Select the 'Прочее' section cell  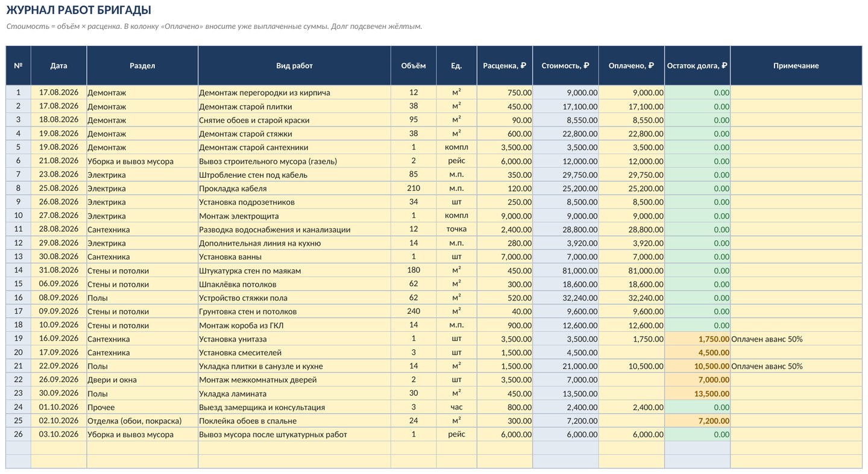click(142, 407)
